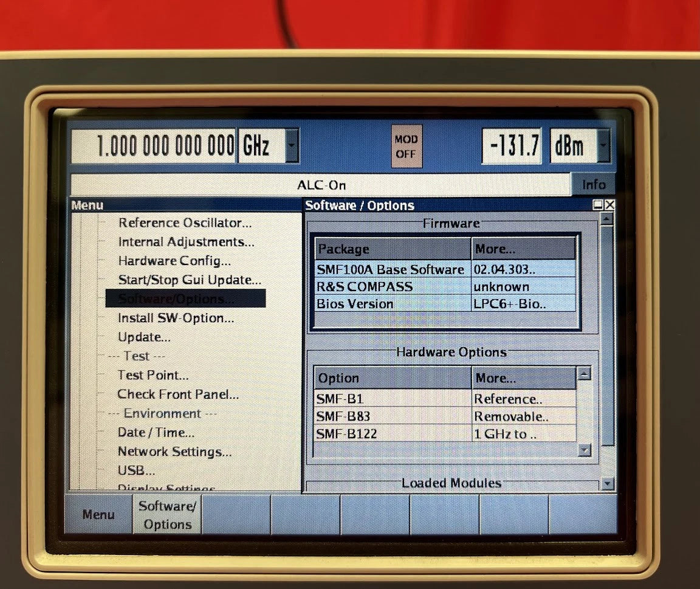Click the Info button

pyautogui.click(x=593, y=185)
